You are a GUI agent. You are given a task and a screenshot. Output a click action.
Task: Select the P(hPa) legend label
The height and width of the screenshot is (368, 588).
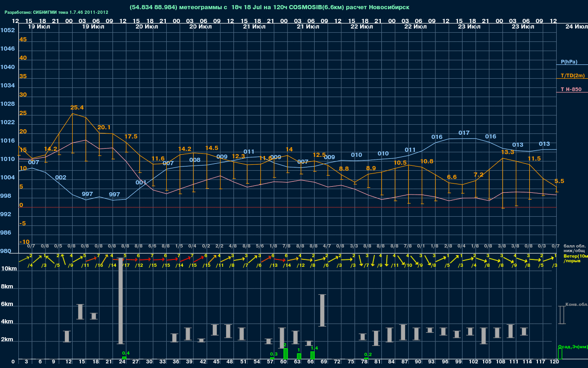tap(569, 62)
